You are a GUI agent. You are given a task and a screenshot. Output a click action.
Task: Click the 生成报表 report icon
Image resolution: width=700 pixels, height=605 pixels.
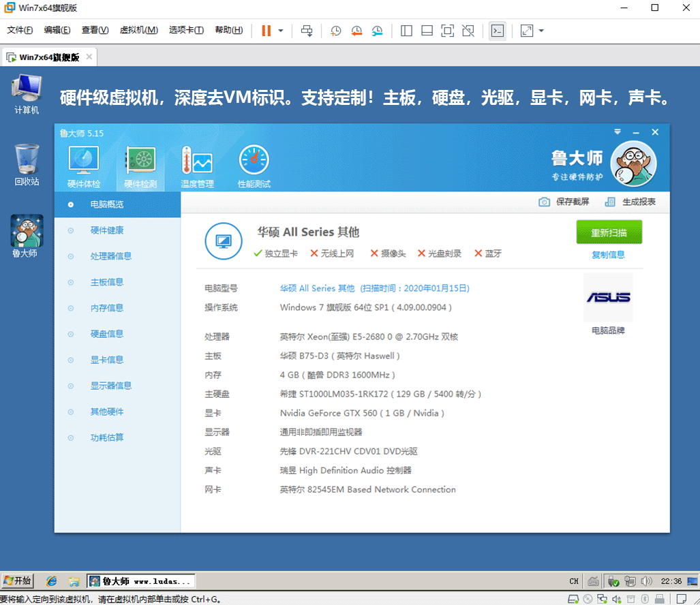(x=610, y=202)
